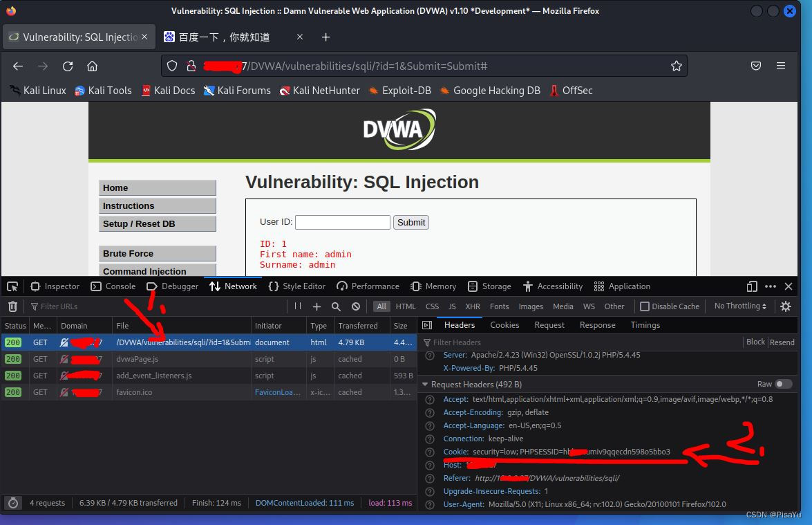This screenshot has width=812, height=525.
Task: Toggle the network details side panel icon
Action: tap(427, 325)
